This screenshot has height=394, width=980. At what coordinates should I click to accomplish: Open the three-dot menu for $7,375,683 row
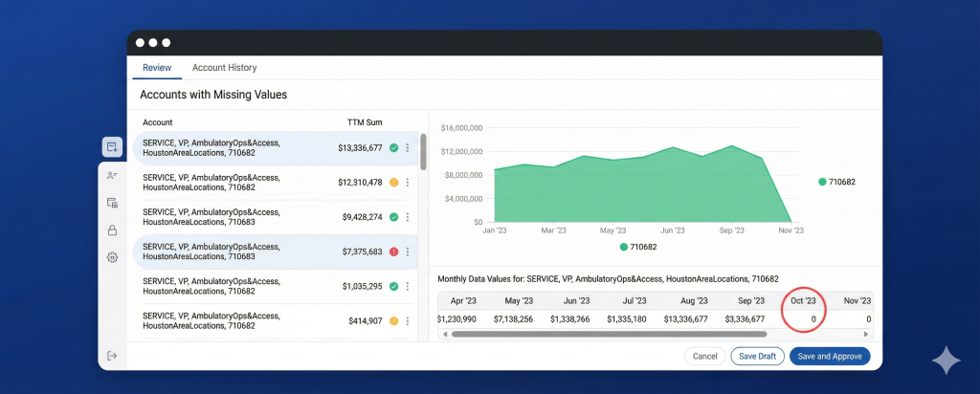tap(408, 252)
